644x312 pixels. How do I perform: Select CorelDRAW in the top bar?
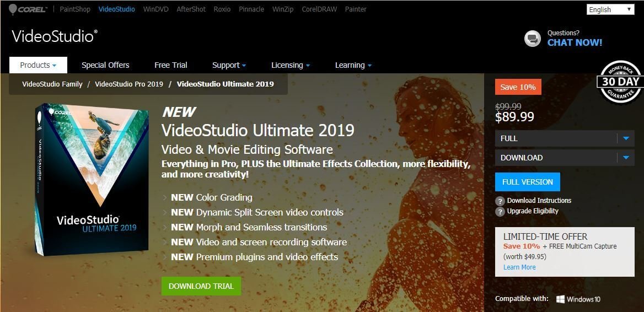[x=319, y=9]
